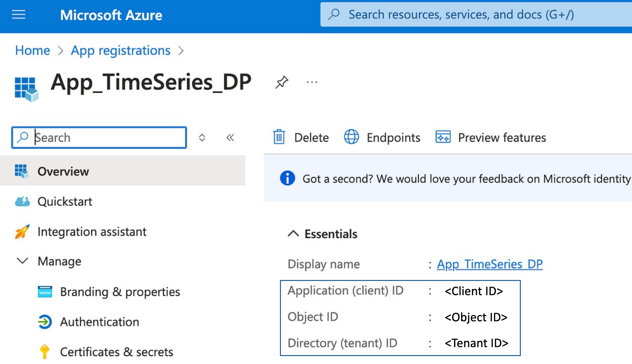Click the Preview features icon
Screen dimensions: 632x364
coord(443,137)
